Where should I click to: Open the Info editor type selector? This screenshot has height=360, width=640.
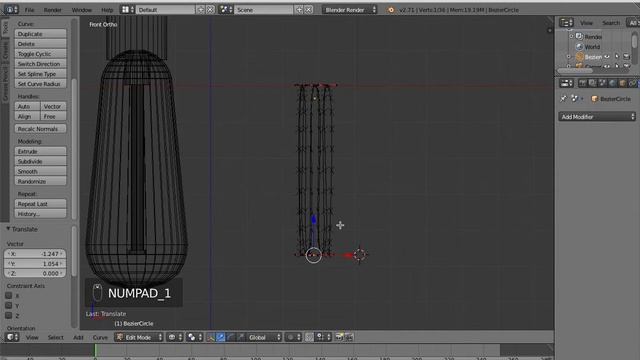[11, 9]
